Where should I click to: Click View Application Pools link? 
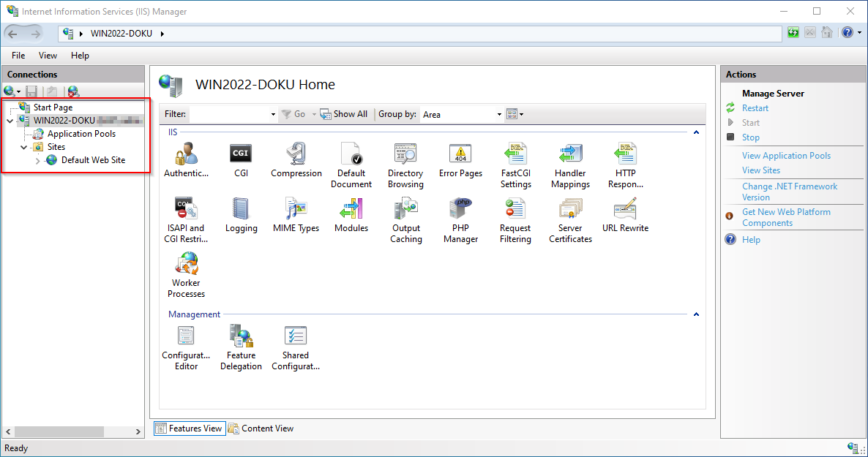pos(786,156)
